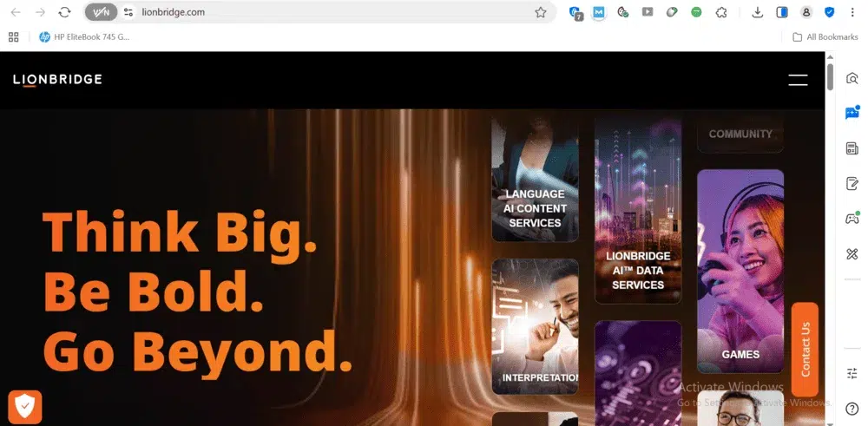Screen dimensions: 868x426
Task: Open the Lionbridge hamburger navigation menu
Action: [798, 80]
